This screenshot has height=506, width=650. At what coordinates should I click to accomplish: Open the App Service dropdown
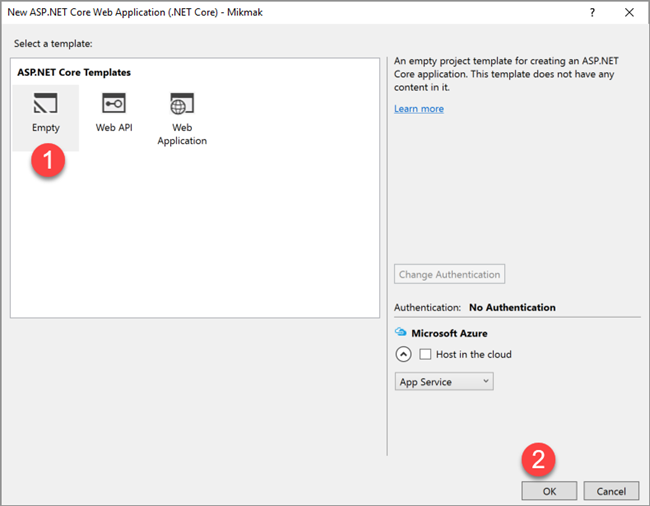[444, 382]
